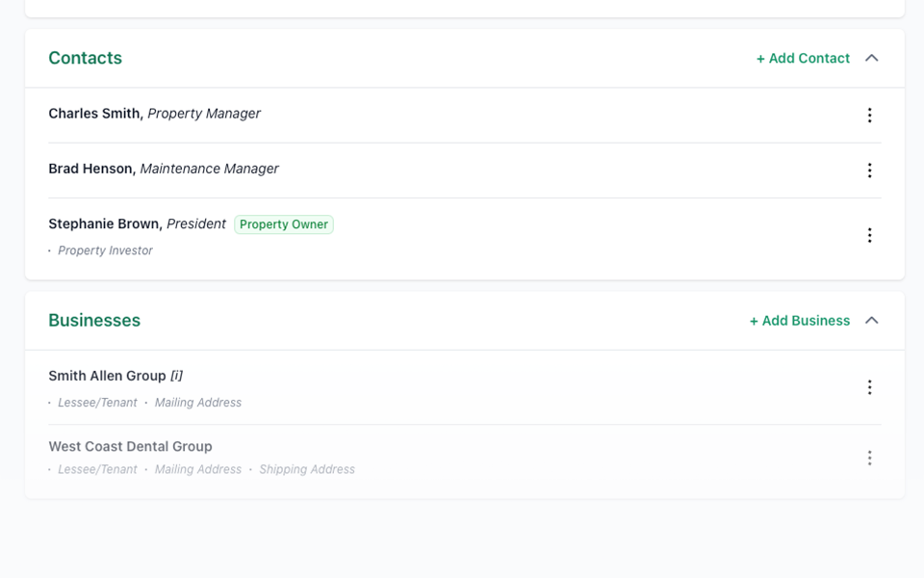Click the [i] info marker beside Smith Allen Group
Viewport: 924px width, 578px height.
[176, 376]
